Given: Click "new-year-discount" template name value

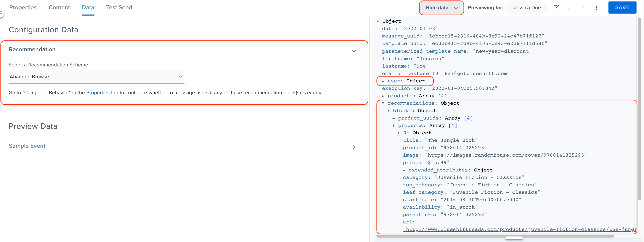Looking at the screenshot, I should click(x=502, y=51).
